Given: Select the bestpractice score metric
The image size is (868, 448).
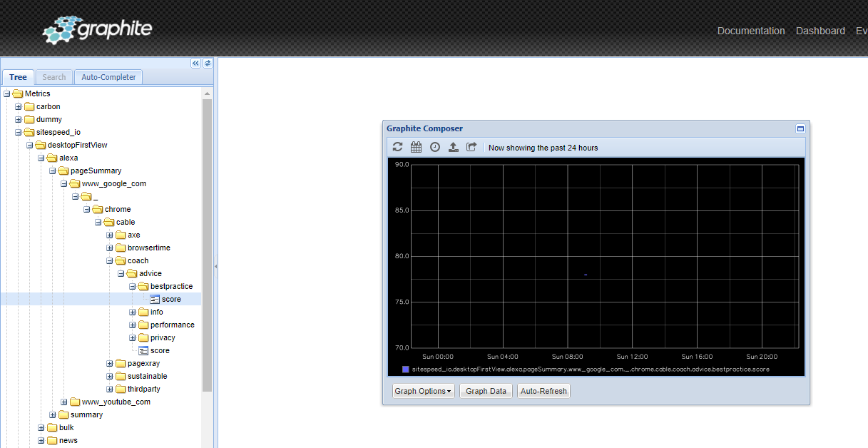Looking at the screenshot, I should click(x=170, y=299).
